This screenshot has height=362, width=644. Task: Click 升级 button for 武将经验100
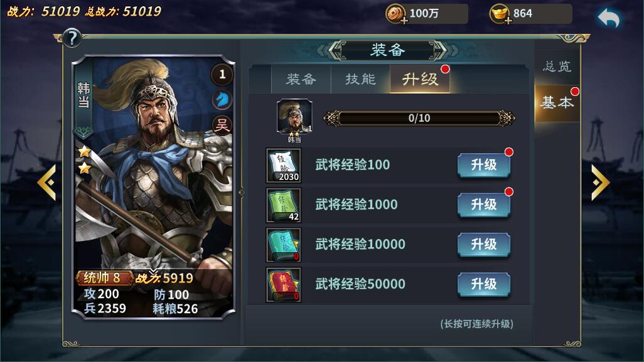click(484, 165)
